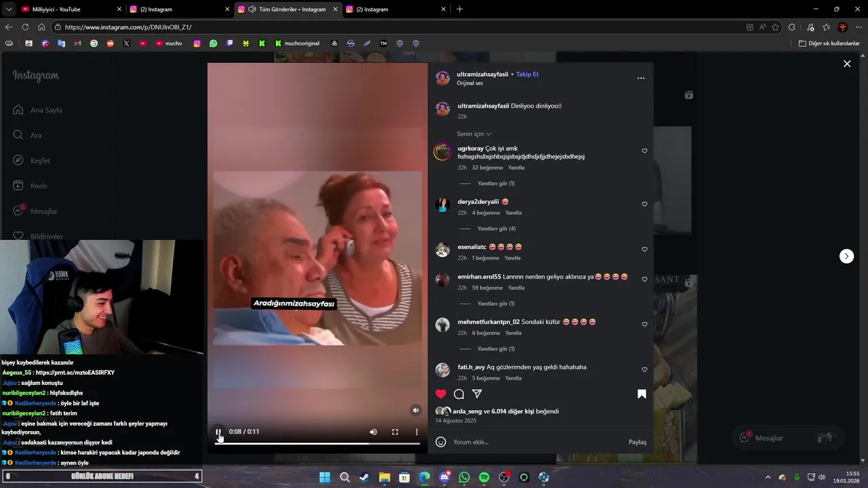Click the 'Paylaş' post comment button
The height and width of the screenshot is (488, 868).
637,442
